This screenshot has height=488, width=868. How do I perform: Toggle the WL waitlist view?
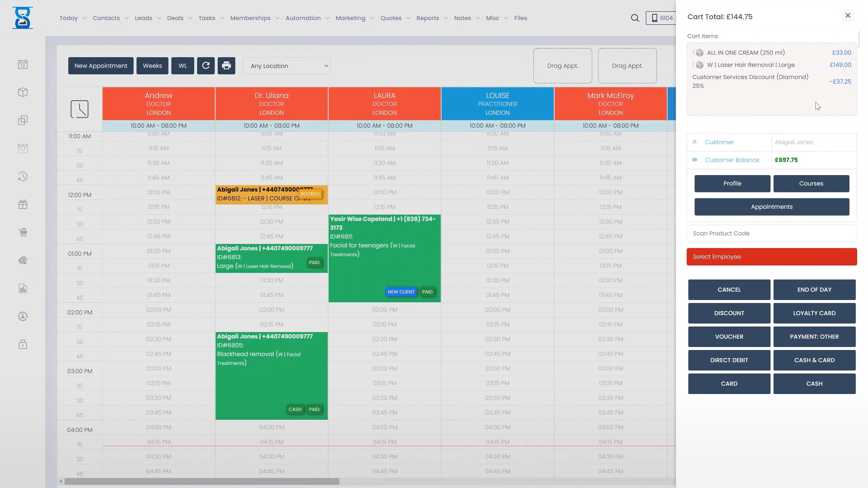pos(183,65)
